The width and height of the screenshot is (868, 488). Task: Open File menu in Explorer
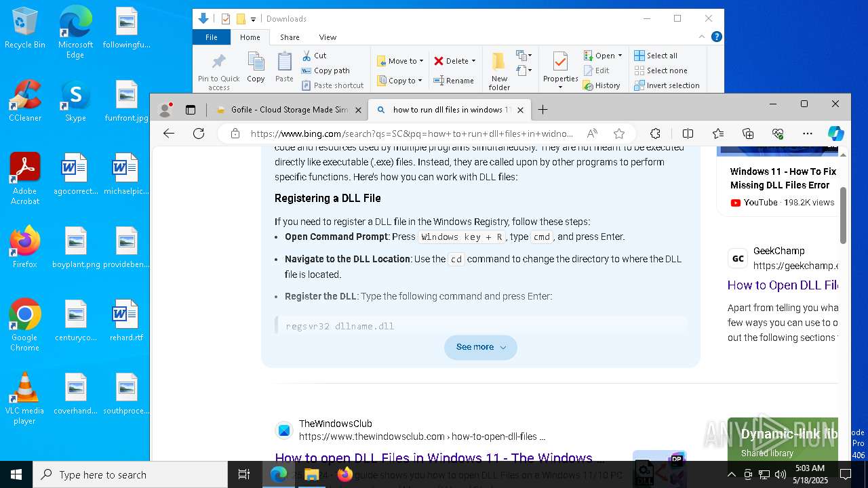click(x=212, y=37)
